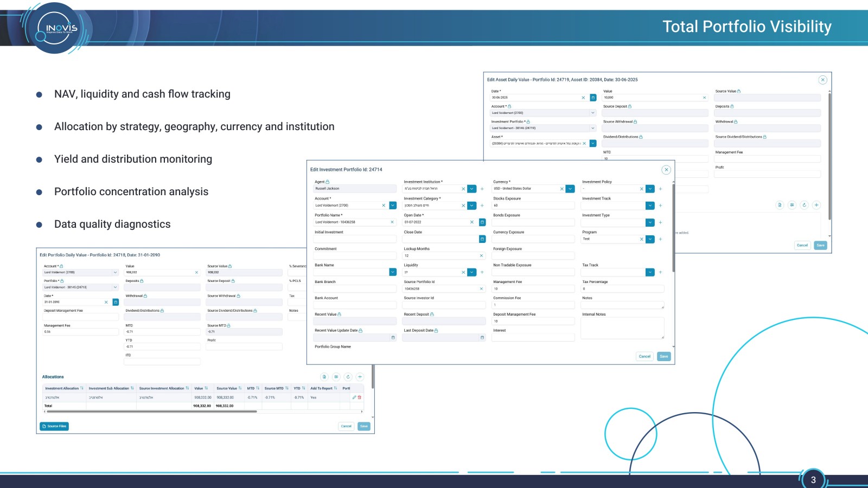The width and height of the screenshot is (868, 488).
Task: Close the Edit Investment Portfolio dialog
Action: [666, 170]
